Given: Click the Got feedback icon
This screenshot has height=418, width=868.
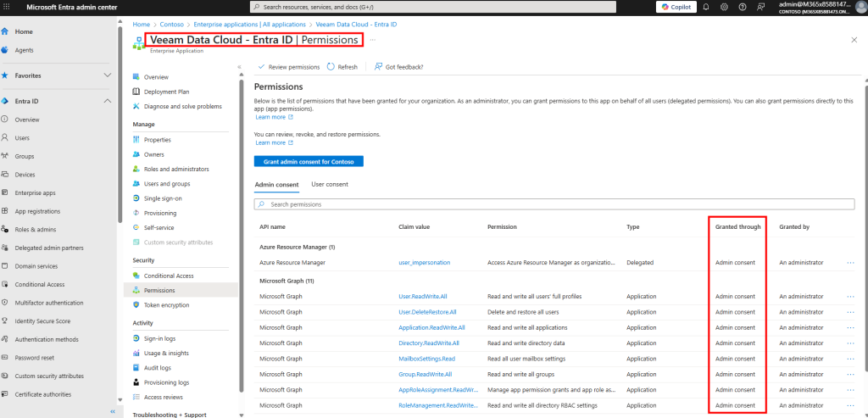Looking at the screenshot, I should 377,67.
